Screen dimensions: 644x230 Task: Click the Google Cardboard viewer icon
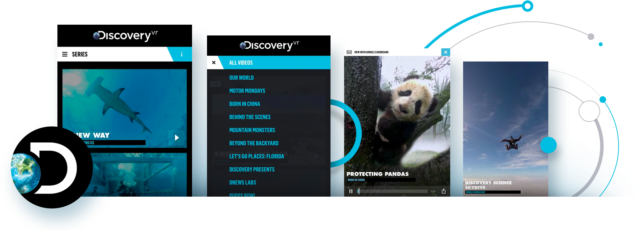349,52
